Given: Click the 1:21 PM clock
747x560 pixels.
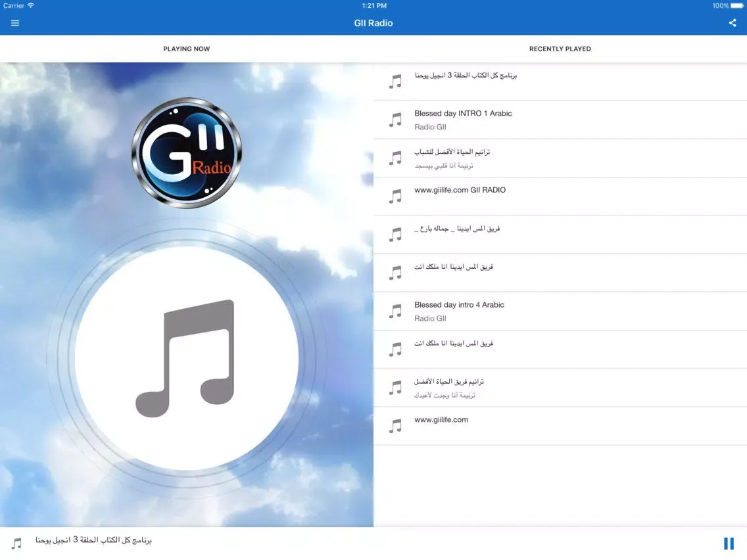Looking at the screenshot, I should click(x=374, y=6).
